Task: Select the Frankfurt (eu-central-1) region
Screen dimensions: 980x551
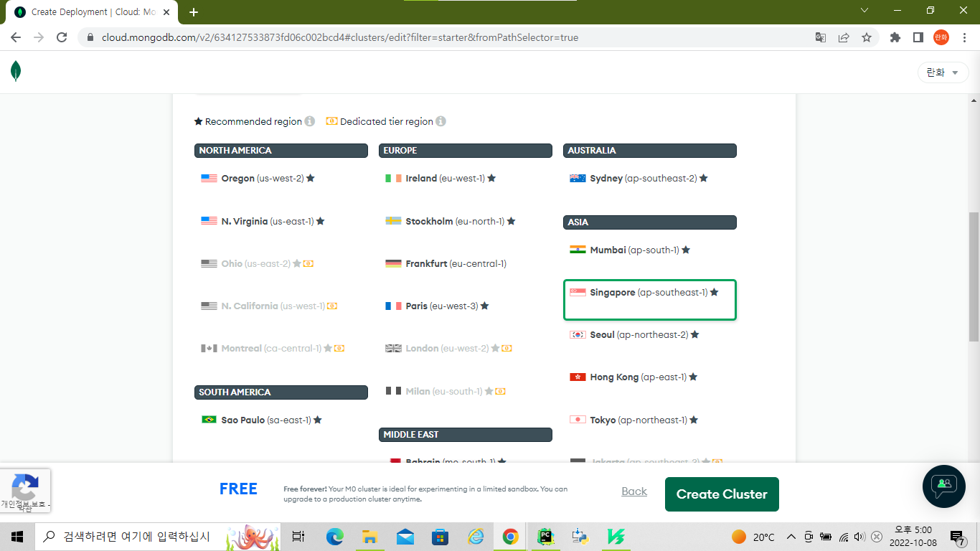Action: coord(465,263)
